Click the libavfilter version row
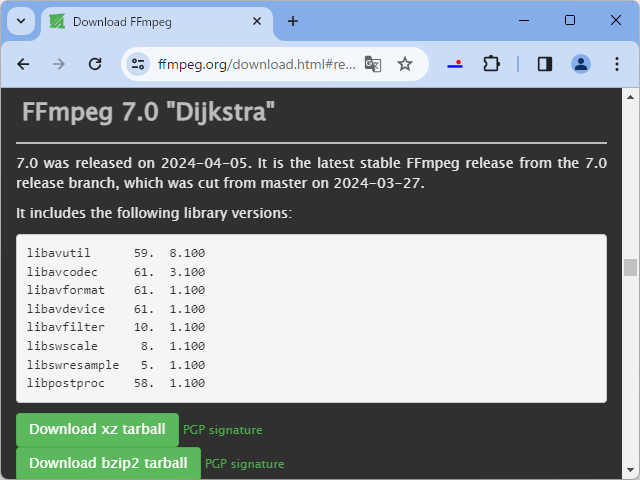640x480 pixels. click(x=116, y=327)
